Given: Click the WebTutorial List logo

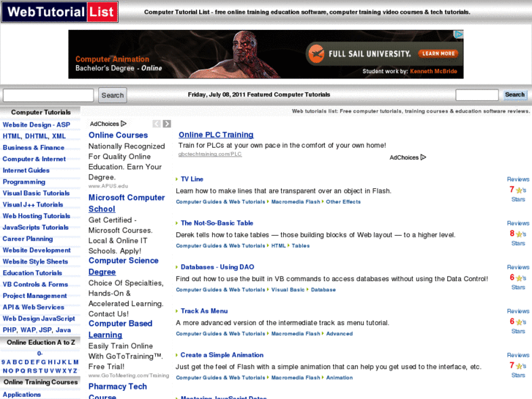Looking at the screenshot, I should (60, 12).
